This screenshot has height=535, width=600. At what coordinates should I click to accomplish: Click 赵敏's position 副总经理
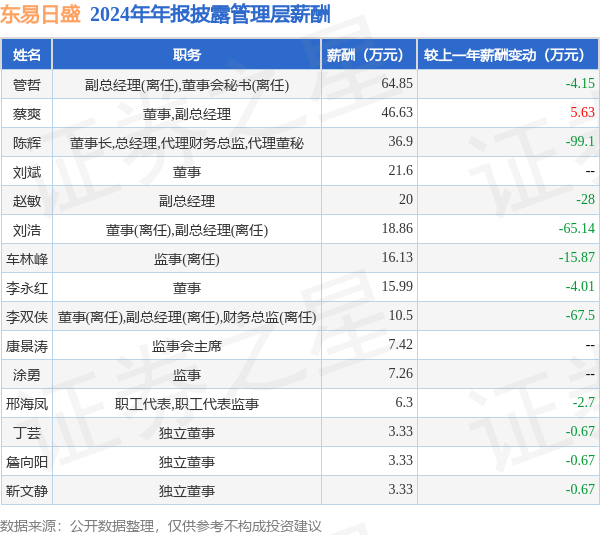click(187, 201)
